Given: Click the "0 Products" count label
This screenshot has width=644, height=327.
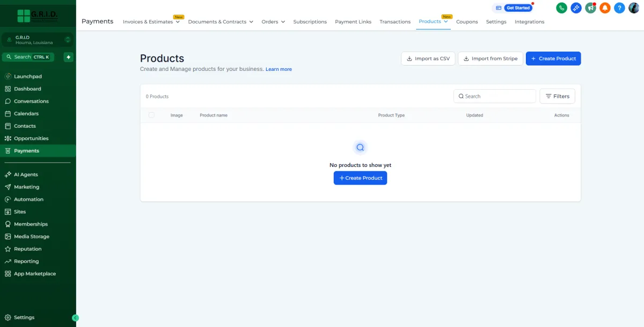Looking at the screenshot, I should (157, 97).
